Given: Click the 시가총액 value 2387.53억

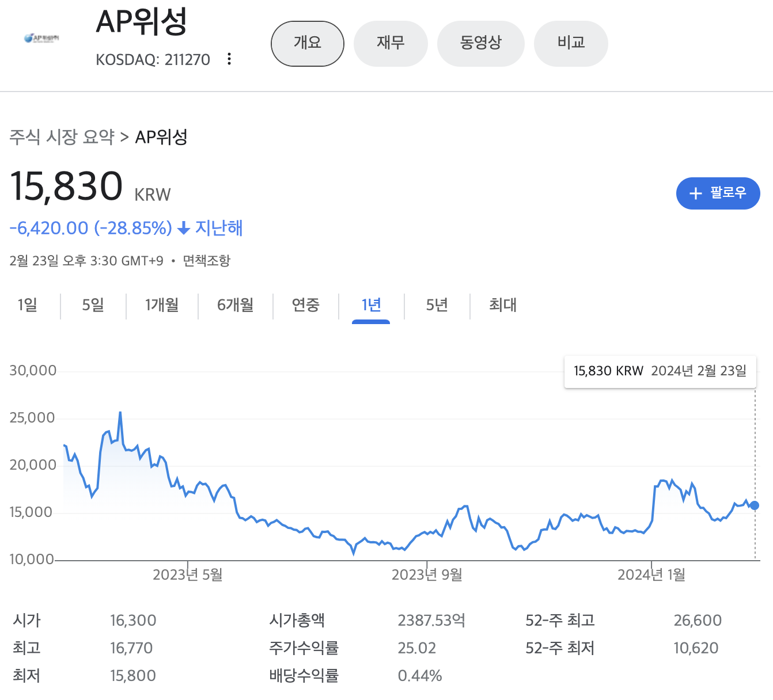Looking at the screenshot, I should pos(431,621).
